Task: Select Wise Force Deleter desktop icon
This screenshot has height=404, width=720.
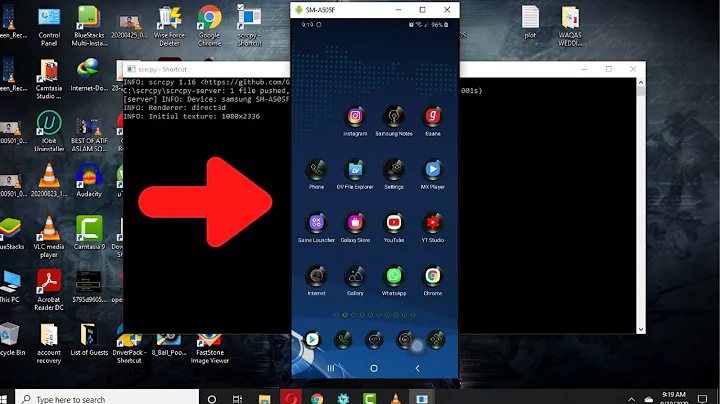Action: pyautogui.click(x=169, y=26)
